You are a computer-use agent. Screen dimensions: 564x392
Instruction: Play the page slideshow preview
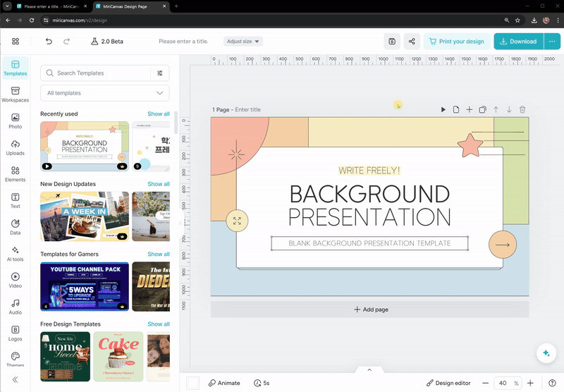(x=443, y=109)
